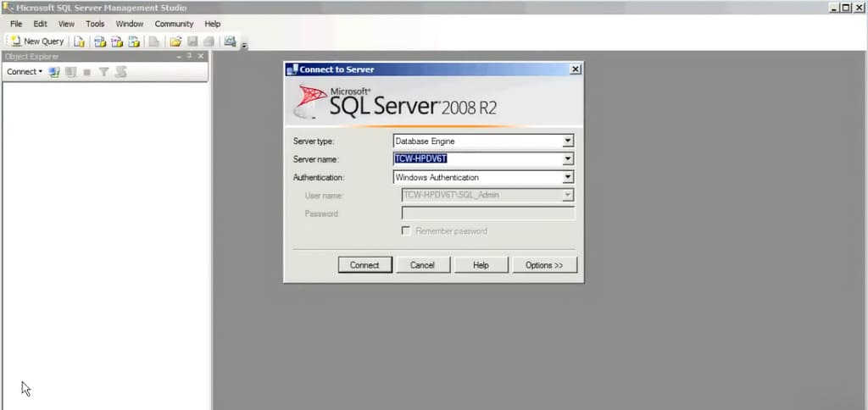Image resolution: width=868 pixels, height=410 pixels.
Task: Click the Analysis Services DMX Query icon
Action: click(x=117, y=42)
